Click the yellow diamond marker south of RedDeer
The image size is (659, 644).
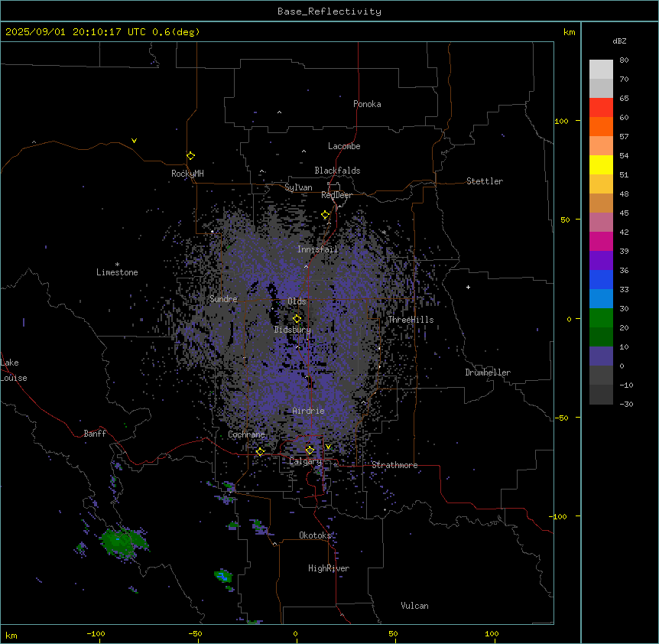[326, 215]
